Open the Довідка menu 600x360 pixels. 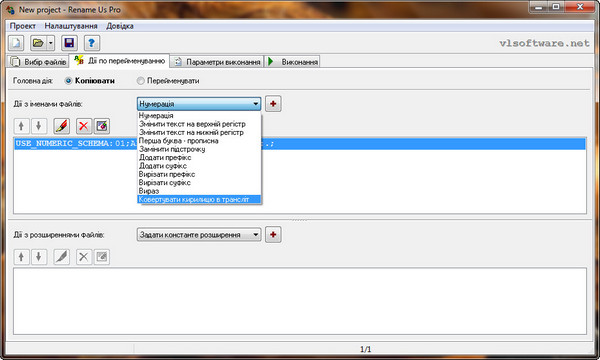coord(120,26)
